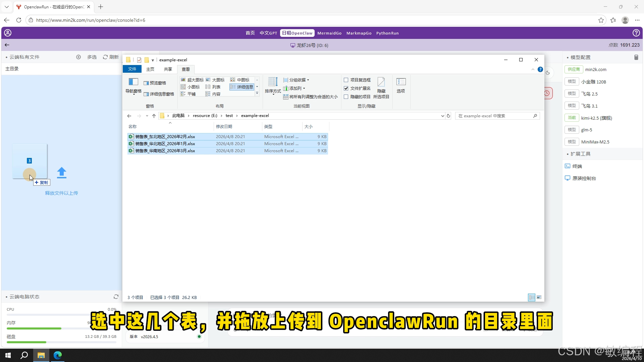Click the multi-select button in cloud files
644x362 pixels.
coord(92,57)
